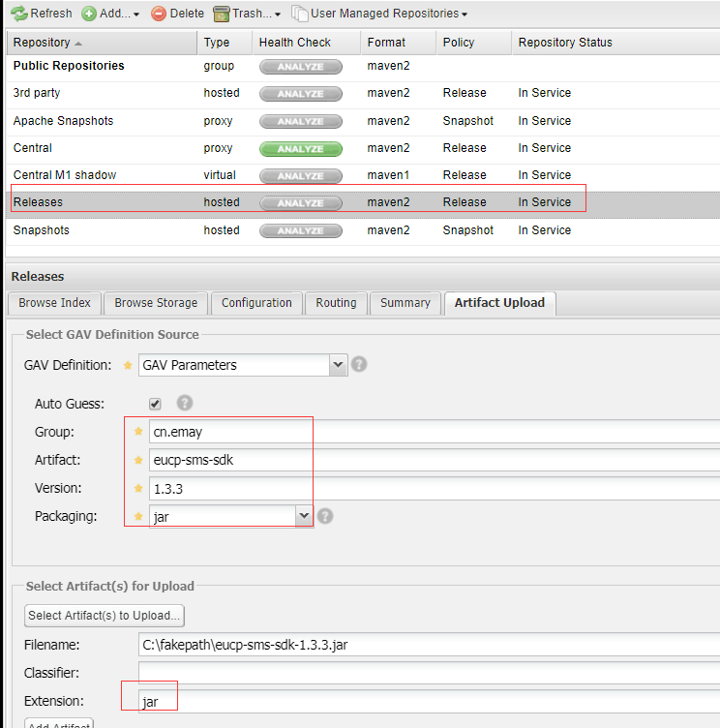Open the Configuration tab
The height and width of the screenshot is (728, 720).
point(256,303)
